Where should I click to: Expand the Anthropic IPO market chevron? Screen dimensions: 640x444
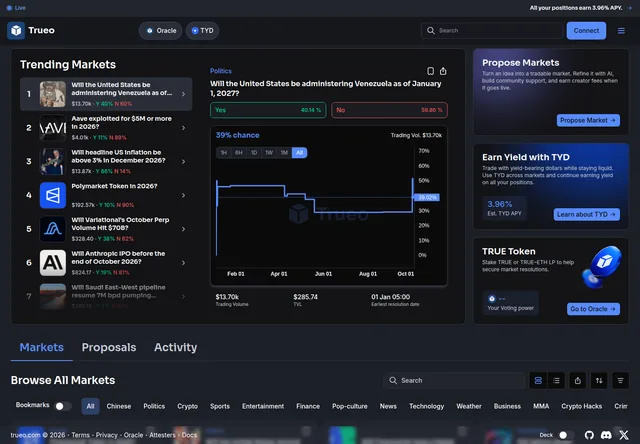183,263
